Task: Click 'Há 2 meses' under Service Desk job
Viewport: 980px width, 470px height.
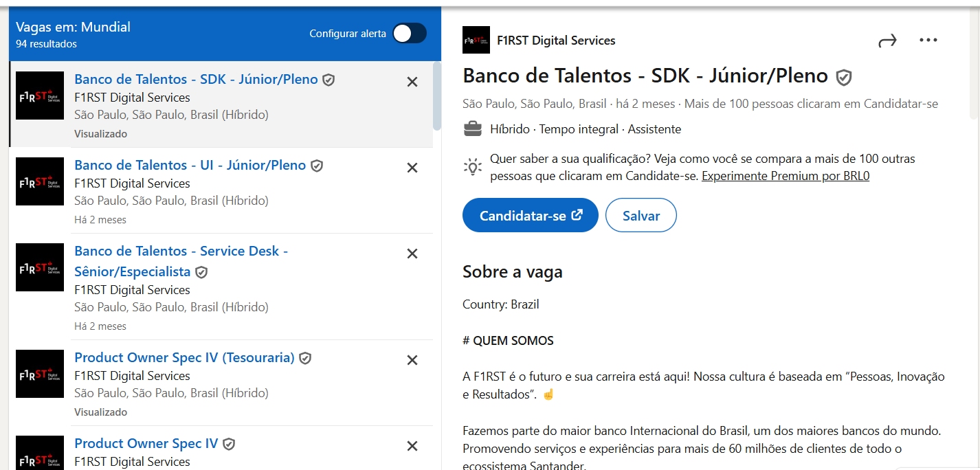Action: (100, 326)
